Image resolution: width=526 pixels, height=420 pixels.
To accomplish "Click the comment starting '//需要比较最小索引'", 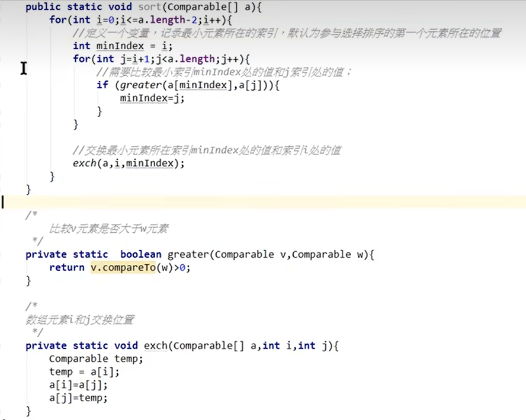I will (x=224, y=72).
